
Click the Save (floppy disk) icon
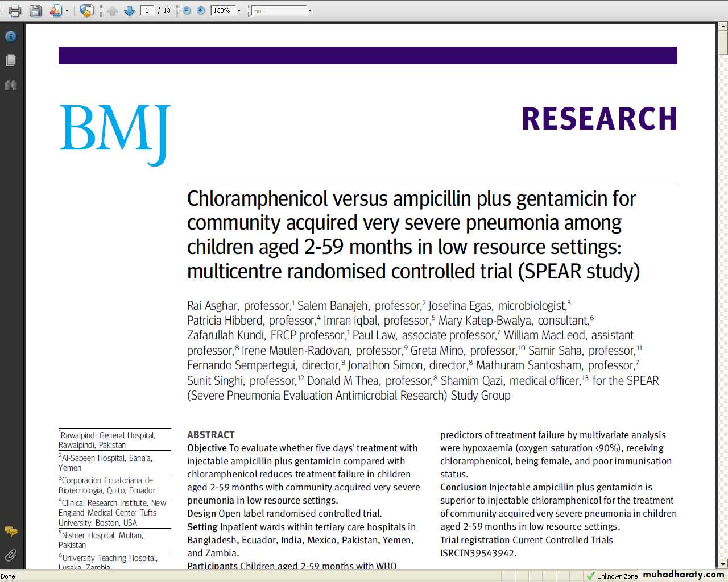(35, 10)
